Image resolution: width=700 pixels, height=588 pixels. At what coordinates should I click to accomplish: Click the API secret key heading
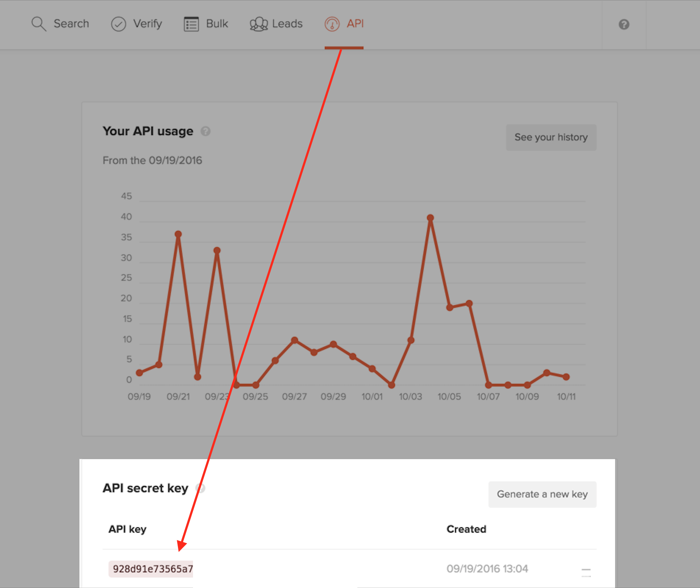[x=145, y=488]
